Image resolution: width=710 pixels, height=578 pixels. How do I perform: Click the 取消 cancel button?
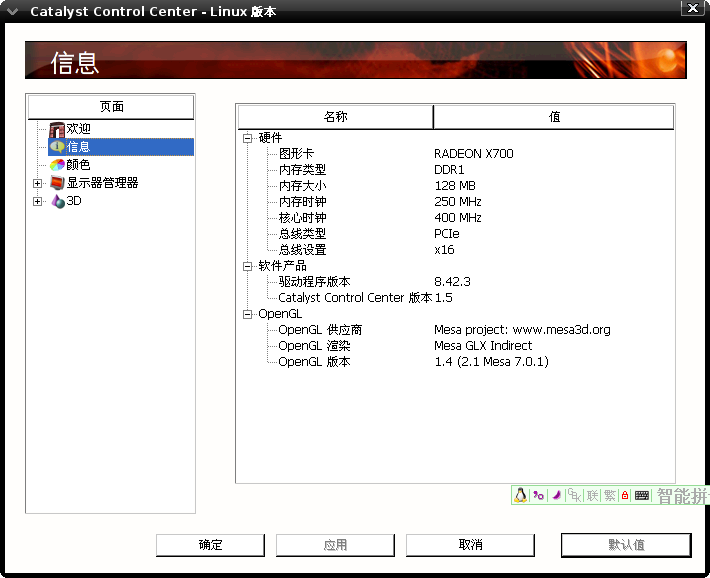click(470, 545)
